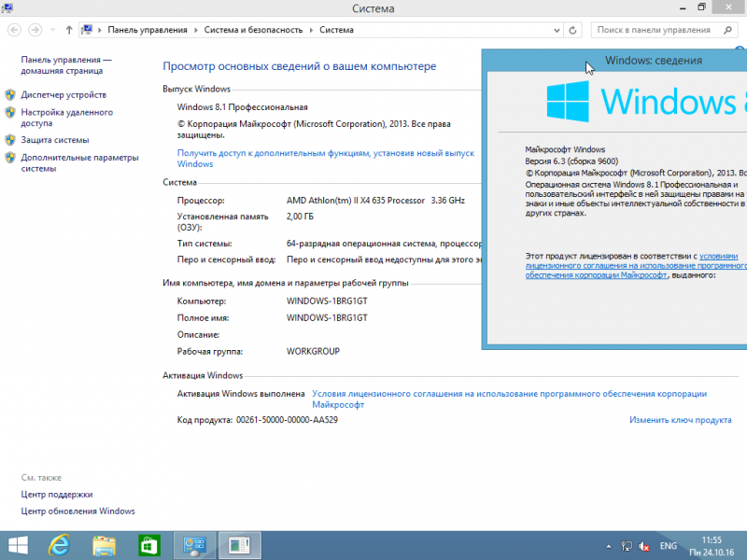
Task: Open "Настройка удаленного доступа" link
Action: tap(66, 118)
